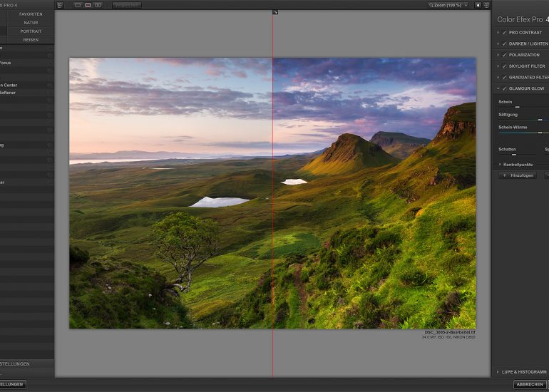Expand the Darken / Lighten section

coord(498,43)
